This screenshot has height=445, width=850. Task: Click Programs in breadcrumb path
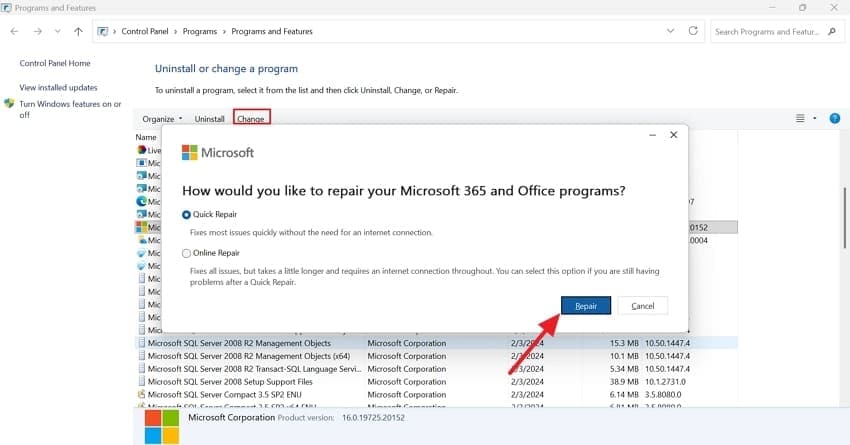click(199, 31)
